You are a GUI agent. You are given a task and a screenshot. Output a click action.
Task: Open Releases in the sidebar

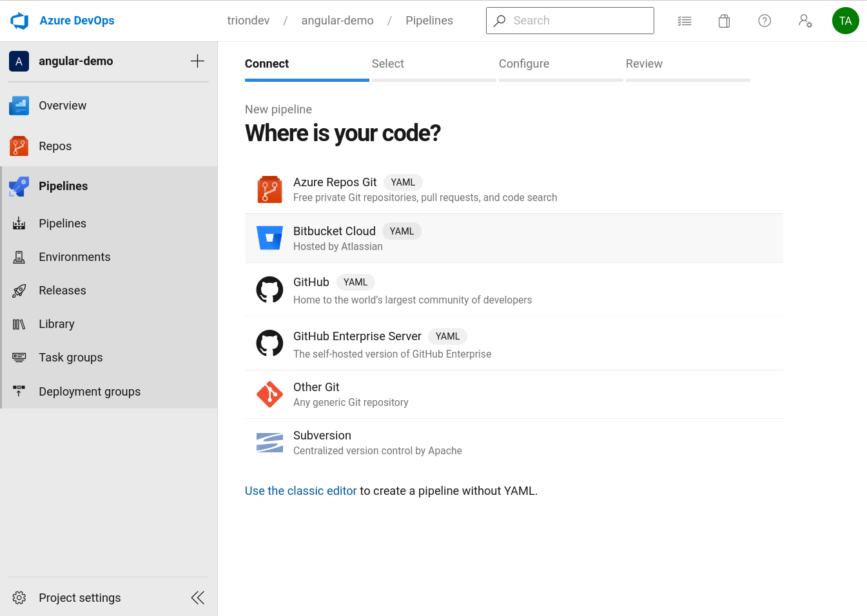(109, 291)
